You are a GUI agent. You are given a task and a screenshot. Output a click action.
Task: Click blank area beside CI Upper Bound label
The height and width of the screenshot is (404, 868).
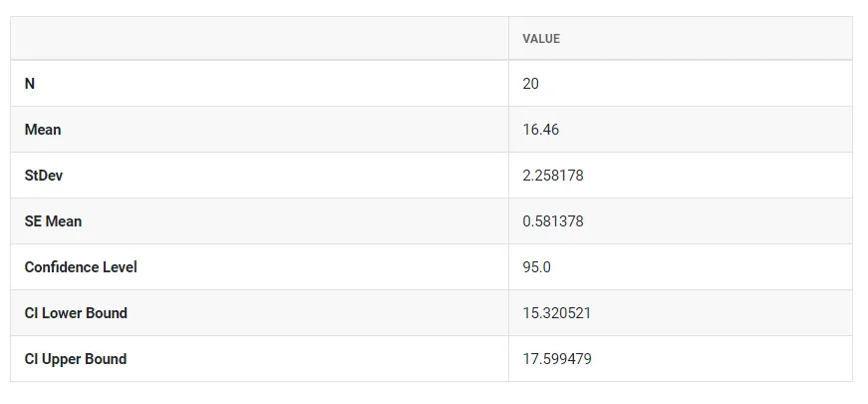tap(317, 359)
